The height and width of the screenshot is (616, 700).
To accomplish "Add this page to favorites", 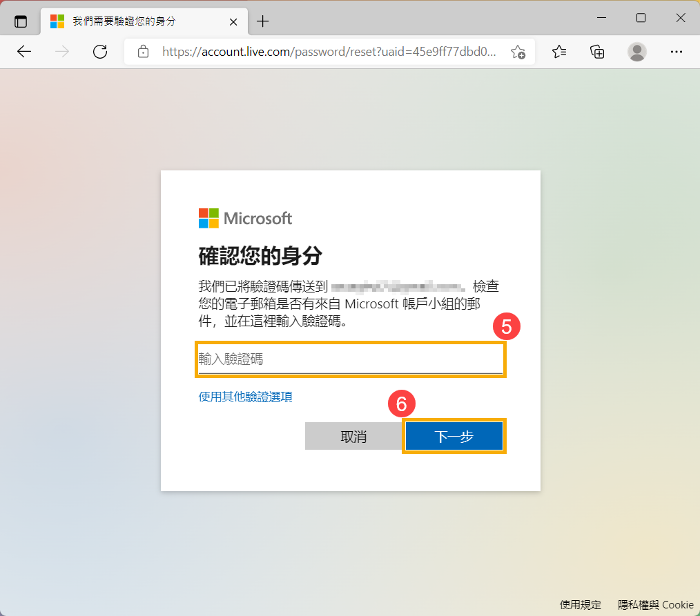I will point(518,52).
